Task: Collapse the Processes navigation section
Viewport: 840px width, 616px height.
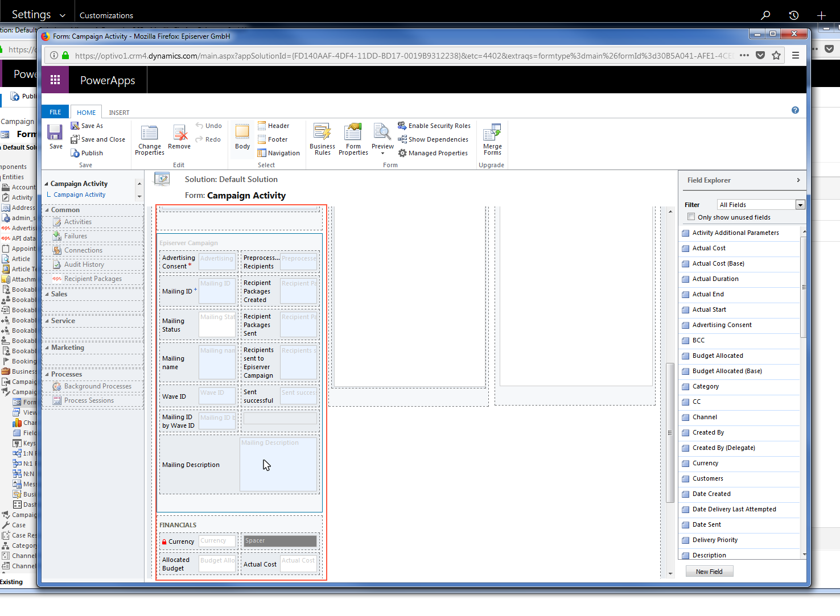Action: point(47,374)
